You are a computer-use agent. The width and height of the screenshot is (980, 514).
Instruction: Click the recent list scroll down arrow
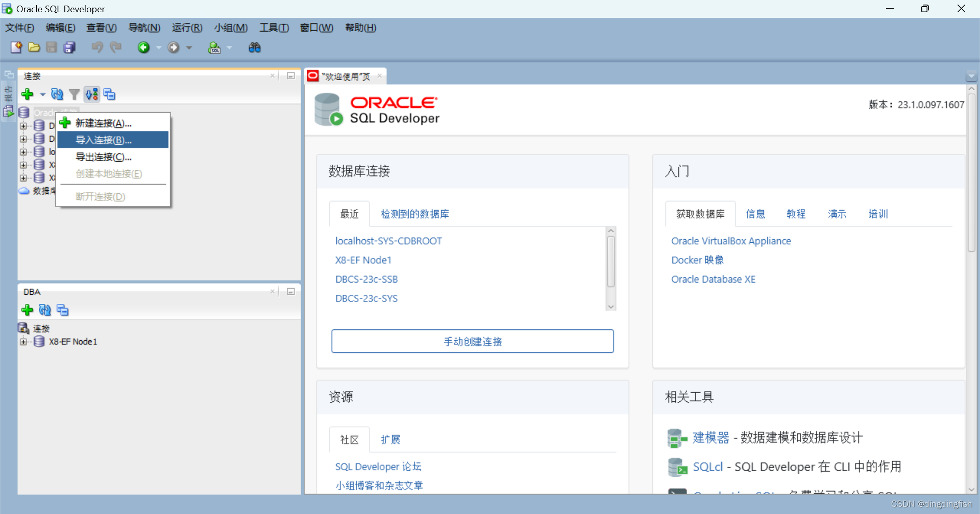click(x=611, y=307)
